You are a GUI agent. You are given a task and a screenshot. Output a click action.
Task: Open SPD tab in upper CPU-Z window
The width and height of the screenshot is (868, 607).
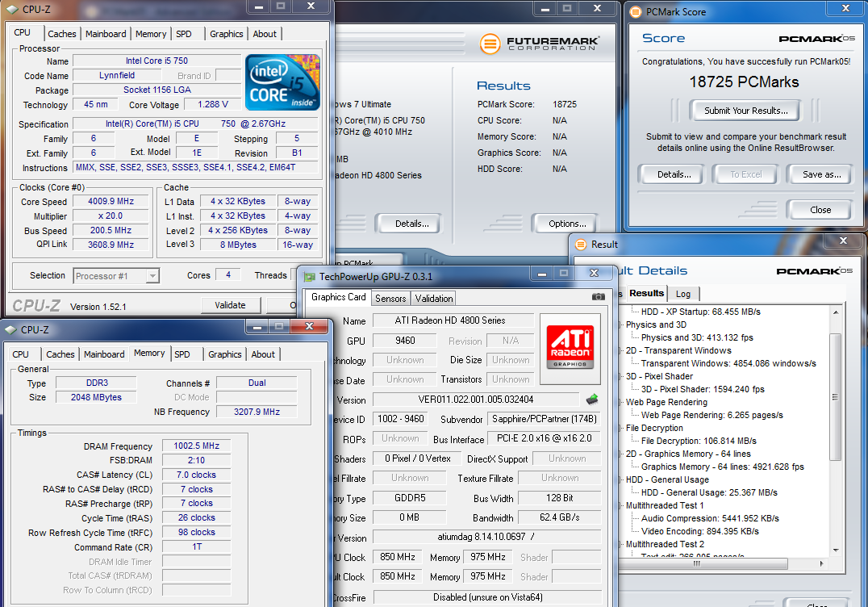click(x=184, y=34)
